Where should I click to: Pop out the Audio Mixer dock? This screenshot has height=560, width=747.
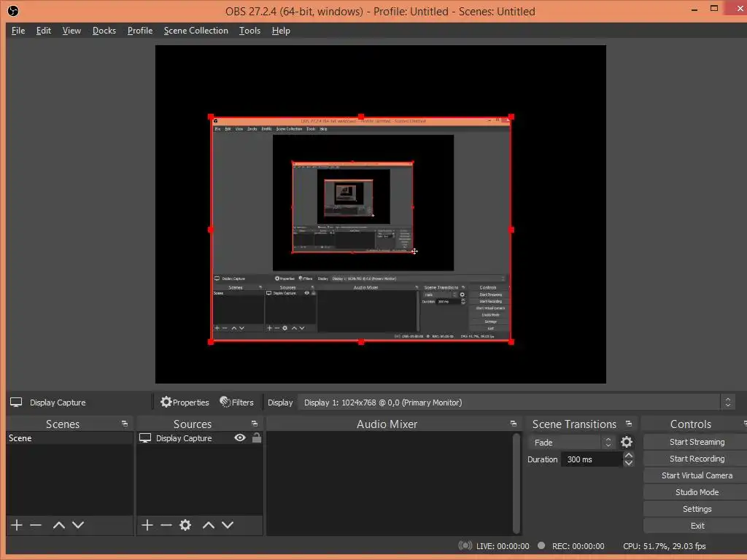tap(513, 424)
